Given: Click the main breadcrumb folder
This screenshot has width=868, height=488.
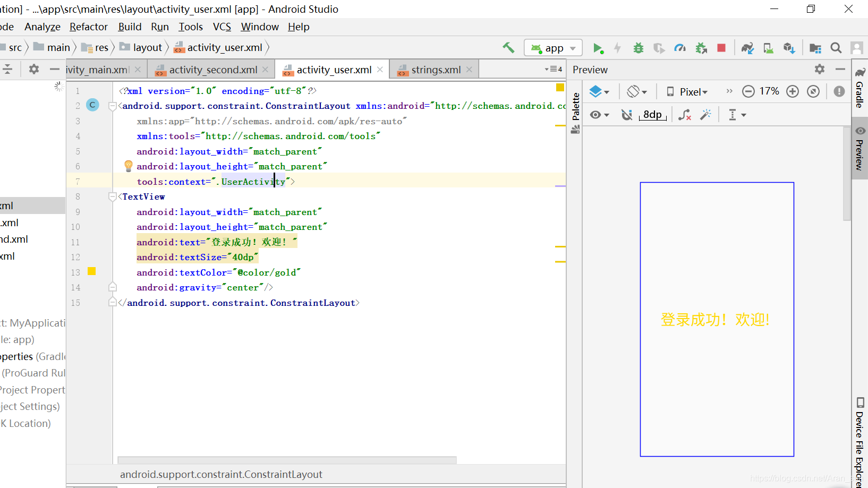Looking at the screenshot, I should 52,48.
